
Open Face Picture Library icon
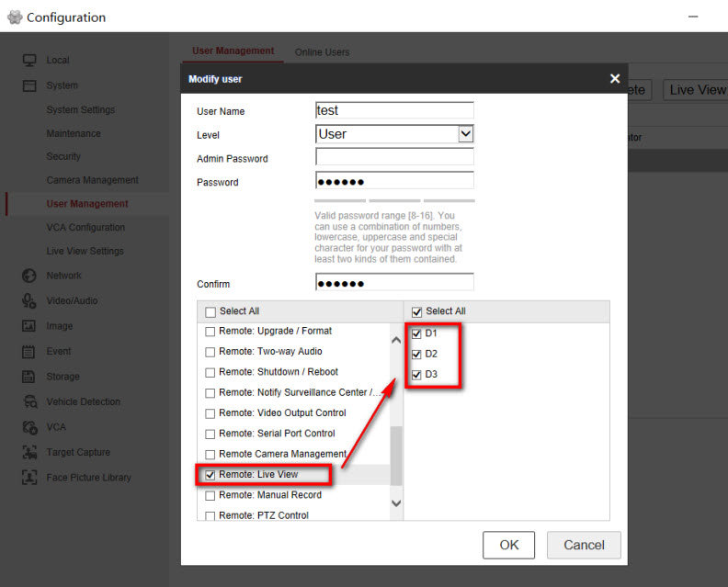pos(29,478)
